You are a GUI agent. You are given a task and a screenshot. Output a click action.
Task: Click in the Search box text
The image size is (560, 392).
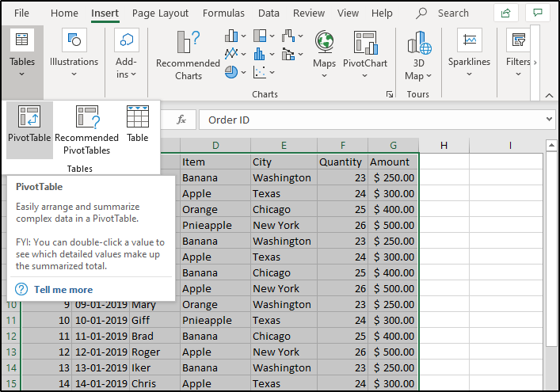453,13
